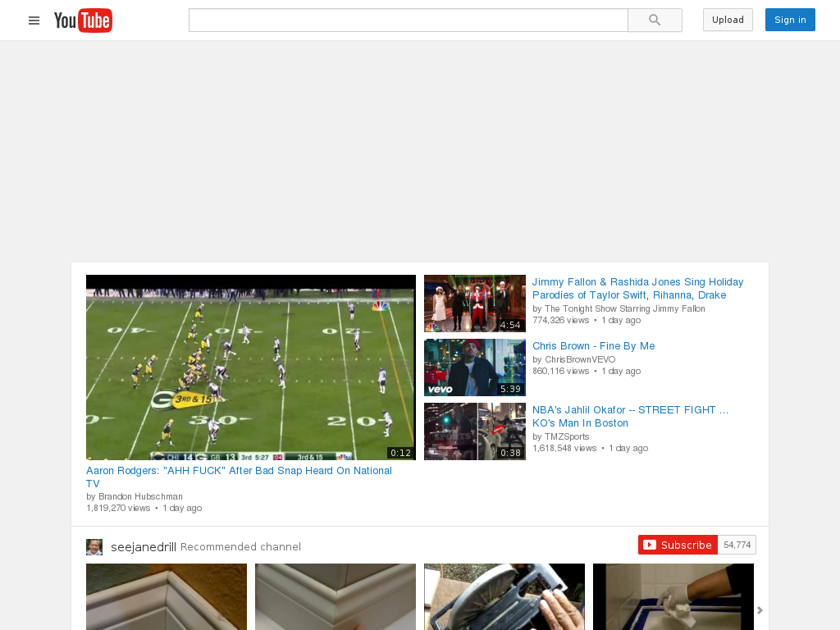Open the seejanedrill channel name link

click(x=143, y=547)
